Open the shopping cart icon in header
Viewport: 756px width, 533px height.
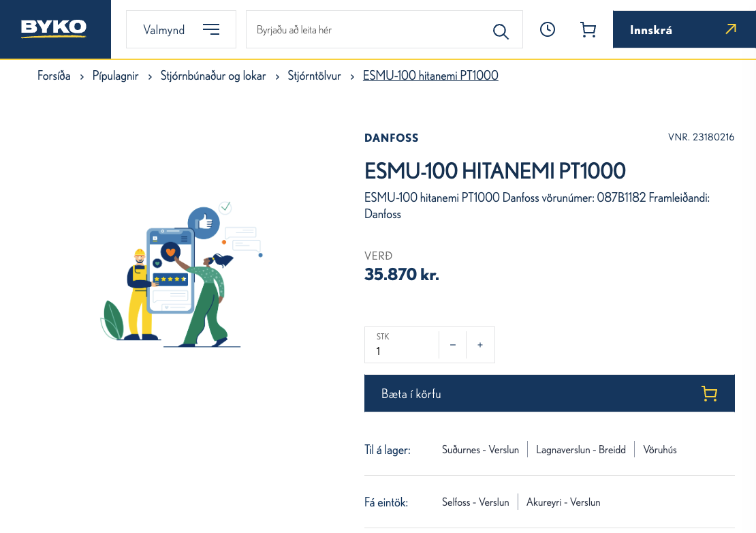588,30
